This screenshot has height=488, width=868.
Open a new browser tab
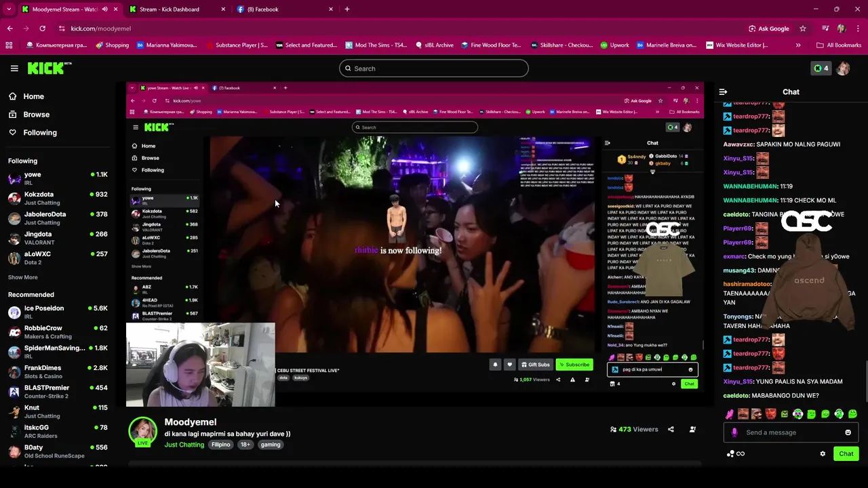347,9
